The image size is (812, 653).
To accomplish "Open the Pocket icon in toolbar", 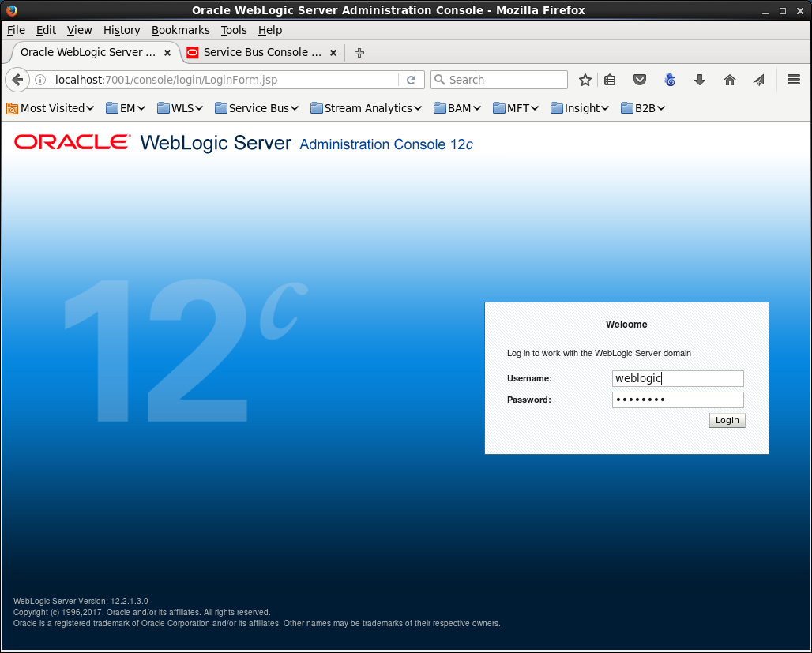I will pos(640,80).
